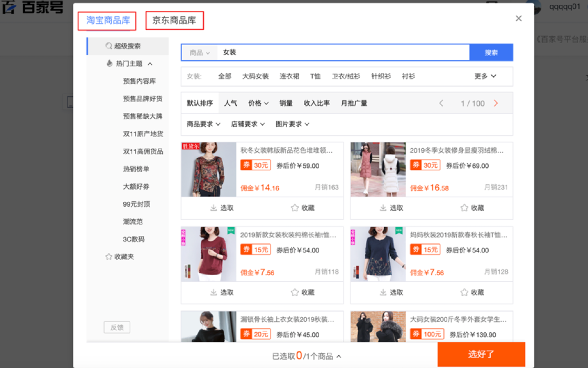
Task: Switch to 淘宝商品库 tab
Action: pyautogui.click(x=107, y=21)
